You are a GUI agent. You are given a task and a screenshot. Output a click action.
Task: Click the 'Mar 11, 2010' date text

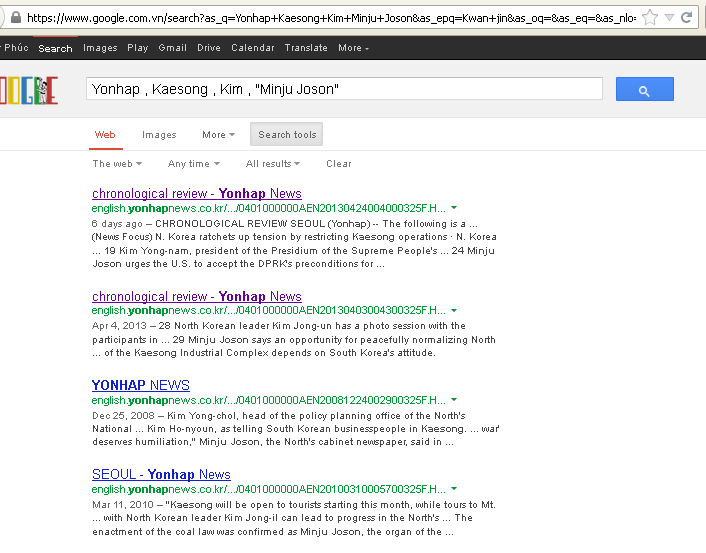click(123, 504)
